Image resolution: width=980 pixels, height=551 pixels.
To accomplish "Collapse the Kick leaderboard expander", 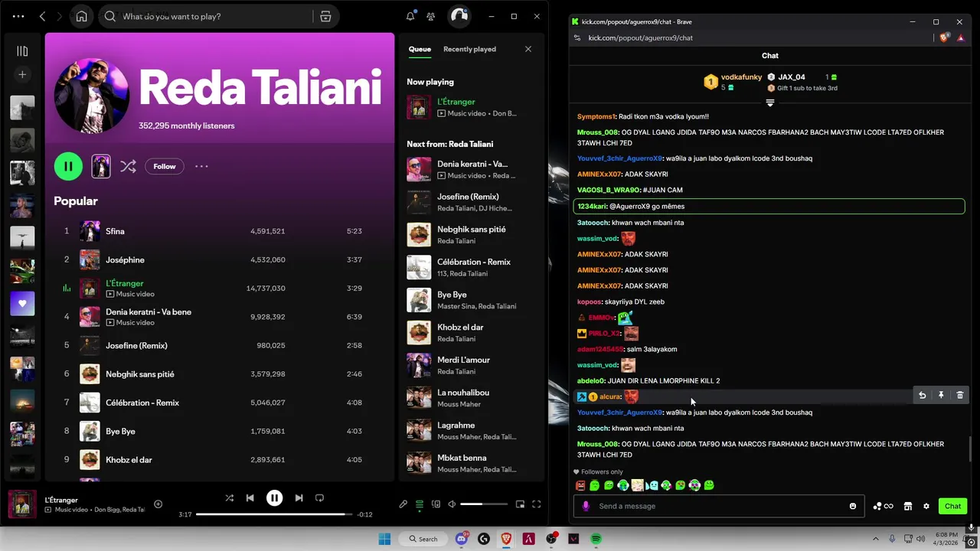I will click(x=770, y=103).
